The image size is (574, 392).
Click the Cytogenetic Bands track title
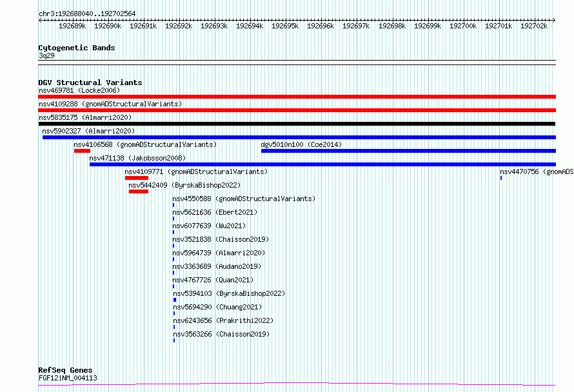[77, 48]
